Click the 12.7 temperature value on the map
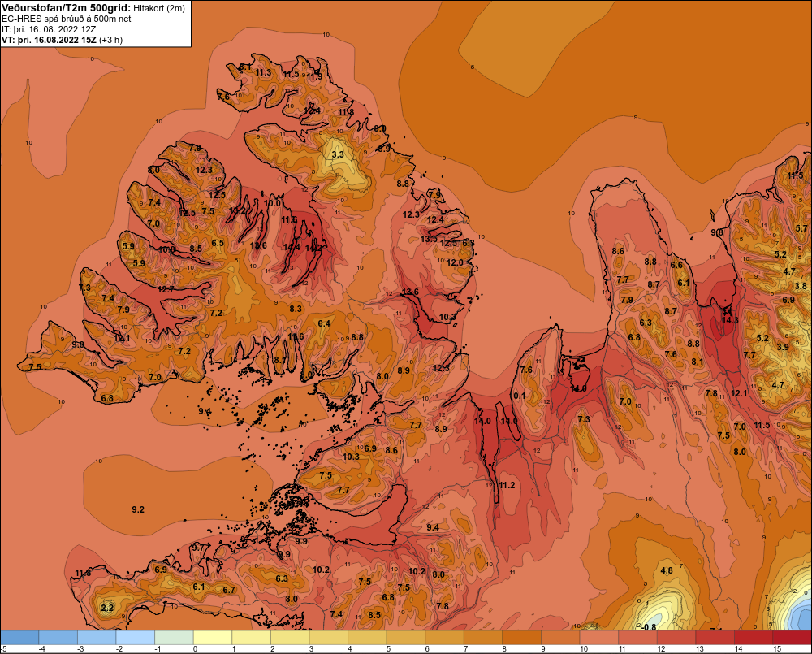Screen dimensions: 812x654 tap(166, 289)
